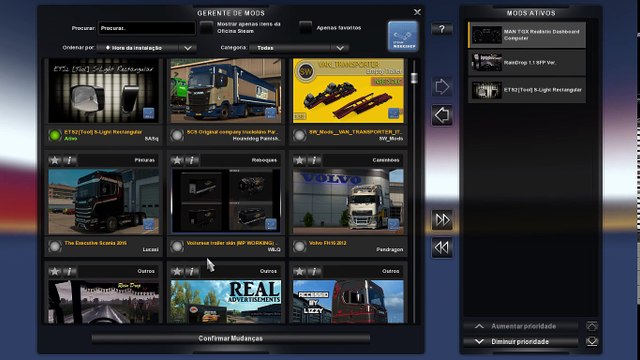This screenshot has height=360, width=640.
Task: Activate Volvo FH16 2012 mod toggle
Action: (299, 246)
